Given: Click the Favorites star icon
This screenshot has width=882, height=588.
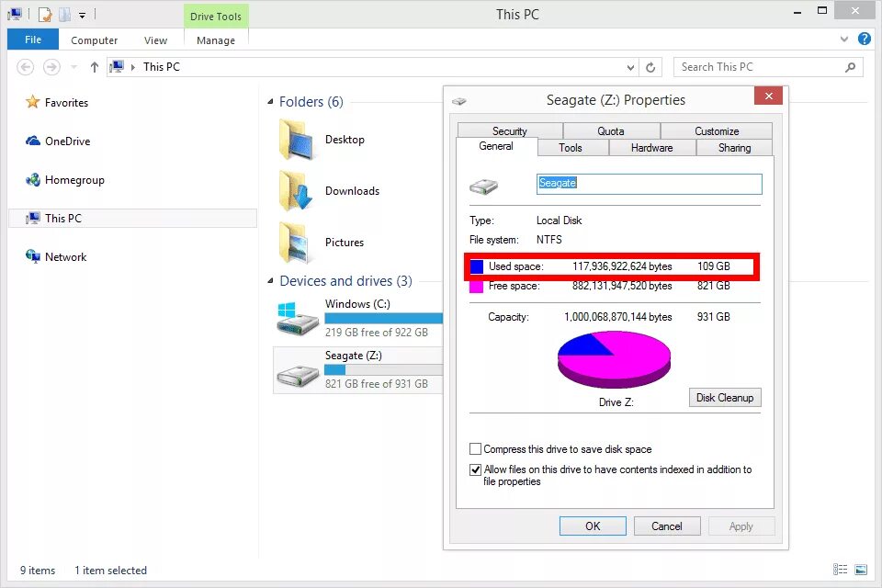Looking at the screenshot, I should click(x=33, y=102).
